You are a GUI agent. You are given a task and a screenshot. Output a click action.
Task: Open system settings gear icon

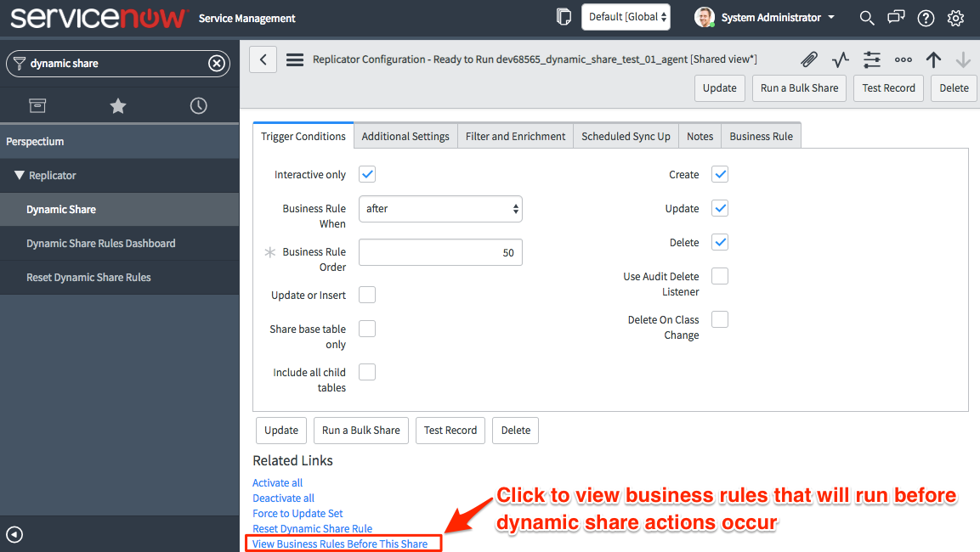pyautogui.click(x=955, y=18)
